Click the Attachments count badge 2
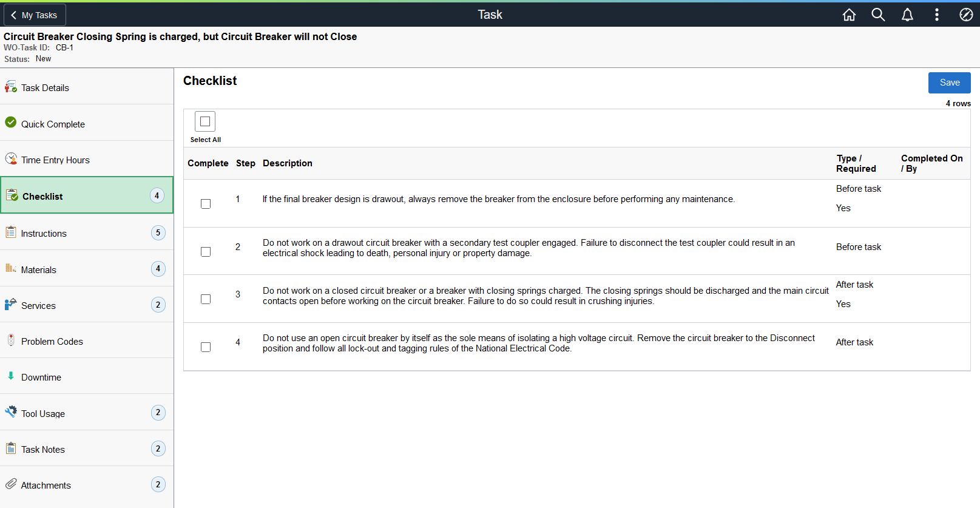This screenshot has width=980, height=508. coord(158,484)
